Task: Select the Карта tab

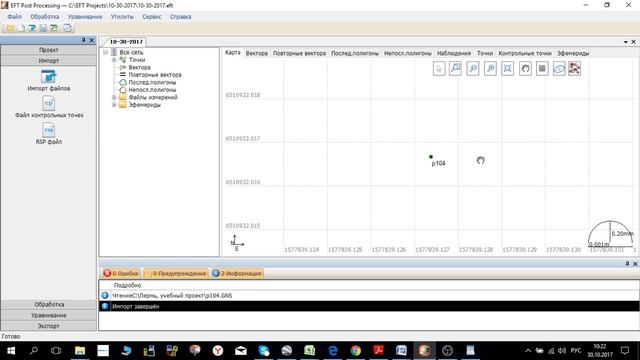Action: (233, 53)
